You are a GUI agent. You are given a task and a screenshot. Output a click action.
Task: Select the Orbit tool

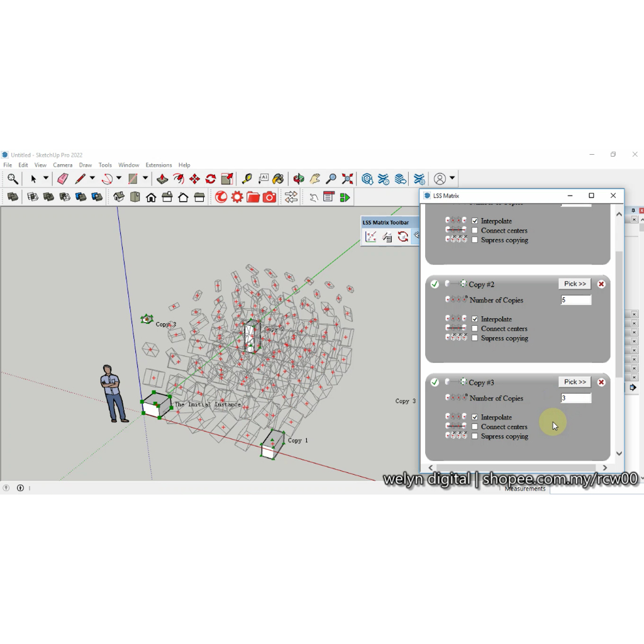pos(299,179)
